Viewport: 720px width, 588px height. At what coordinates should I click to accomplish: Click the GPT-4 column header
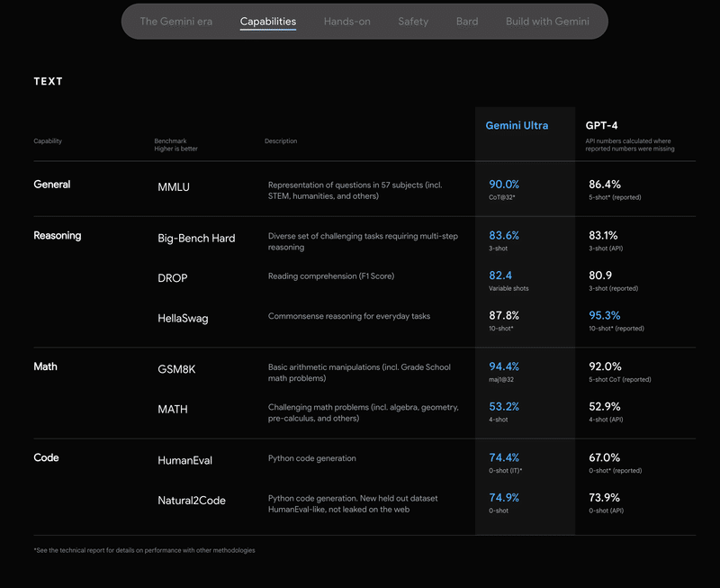601,125
